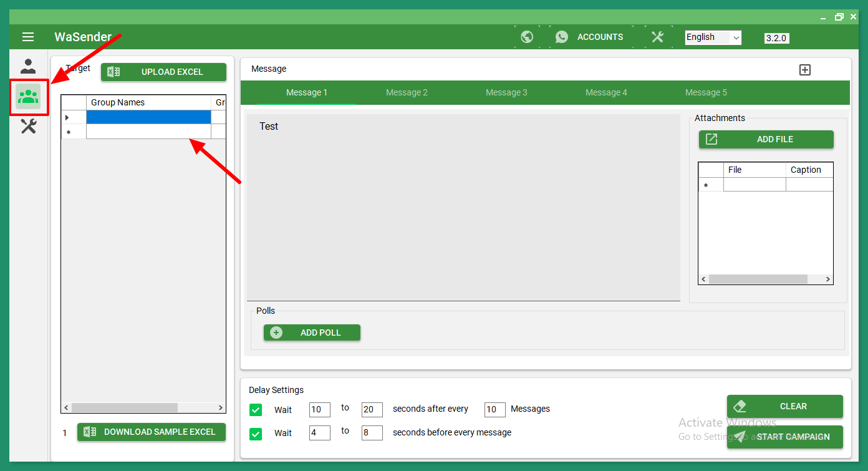
Task: Select the single contact sidebar icon
Action: pyautogui.click(x=28, y=66)
